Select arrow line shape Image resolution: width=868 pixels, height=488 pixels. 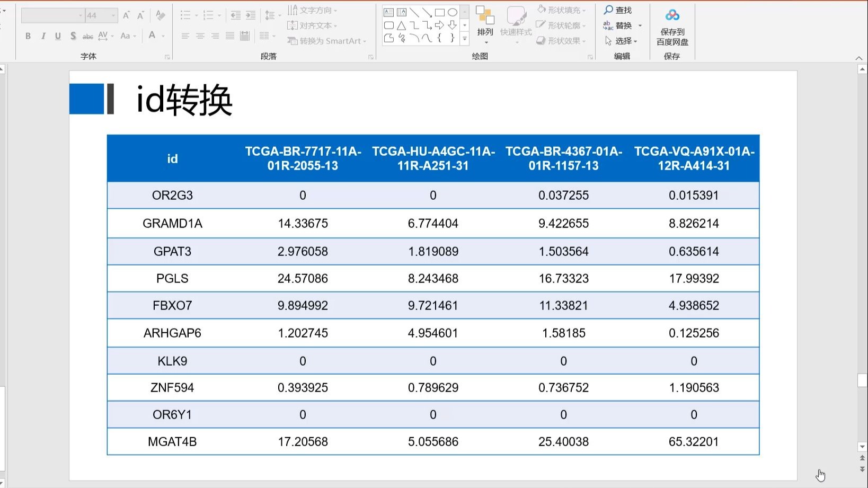427,12
